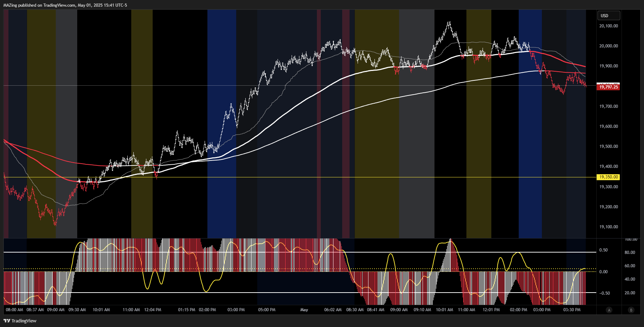The height and width of the screenshot is (327, 644).
Task: Click the 08:30 AM time axis label
Action: [x=355, y=310]
